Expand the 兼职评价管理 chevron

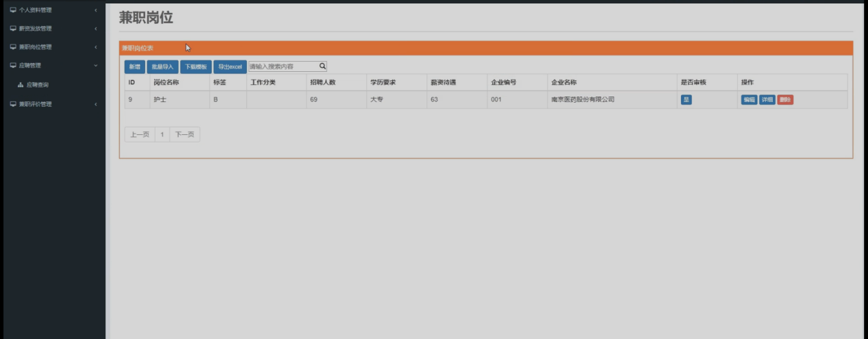coord(96,104)
